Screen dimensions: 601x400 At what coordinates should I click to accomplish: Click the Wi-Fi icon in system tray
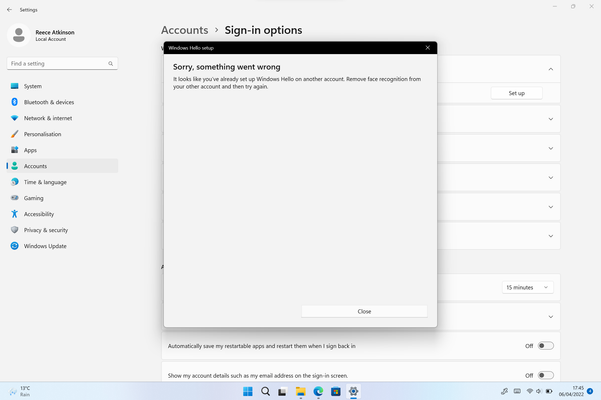point(530,391)
